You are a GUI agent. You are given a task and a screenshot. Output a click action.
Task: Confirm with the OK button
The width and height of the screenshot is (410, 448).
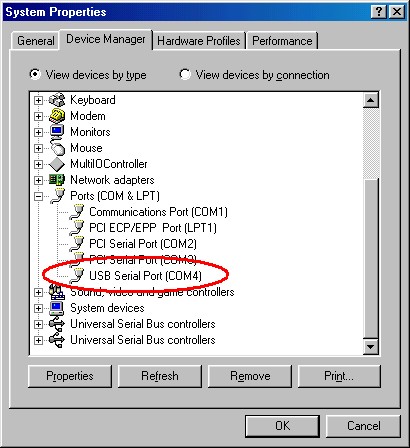tap(282, 426)
